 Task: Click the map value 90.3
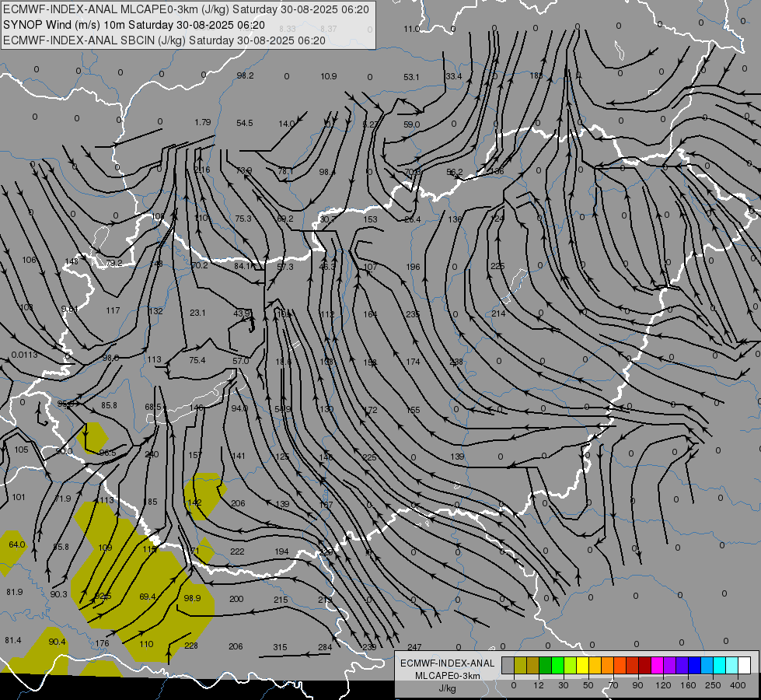click(x=58, y=594)
